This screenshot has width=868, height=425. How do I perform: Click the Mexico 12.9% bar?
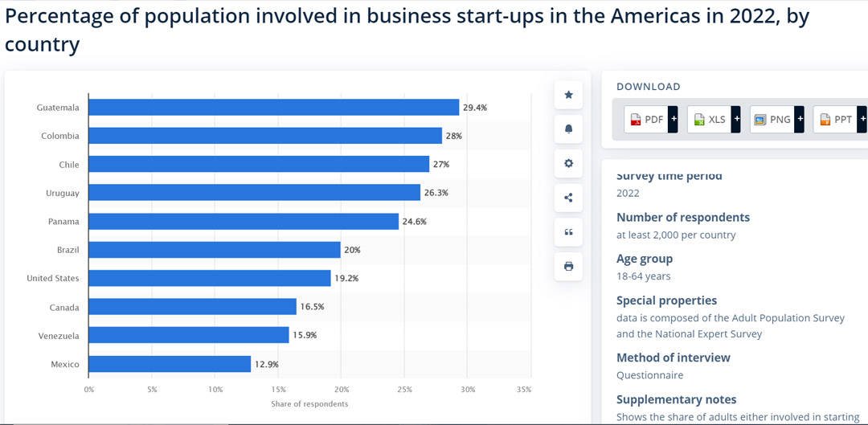[170, 364]
